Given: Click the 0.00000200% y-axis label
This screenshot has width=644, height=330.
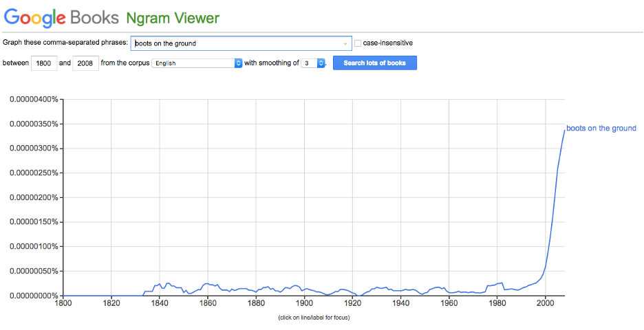Looking at the screenshot, I should pyautogui.click(x=33, y=197).
